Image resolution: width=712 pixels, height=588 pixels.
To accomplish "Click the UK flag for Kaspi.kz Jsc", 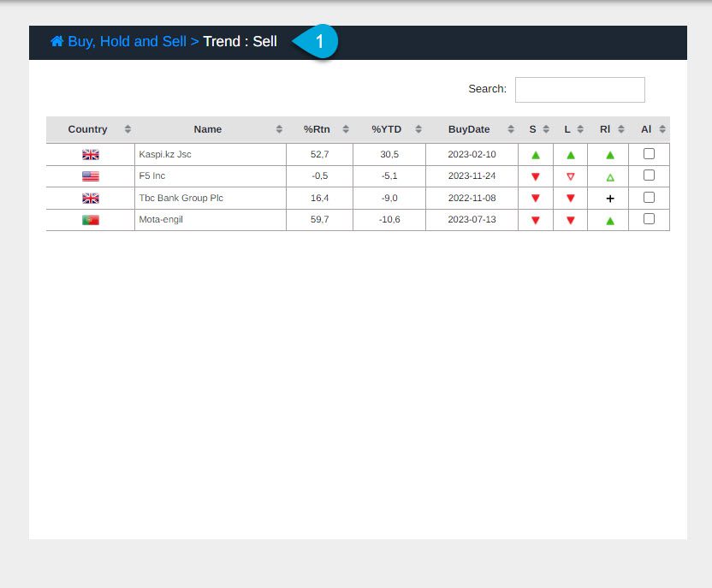I will tap(91, 155).
